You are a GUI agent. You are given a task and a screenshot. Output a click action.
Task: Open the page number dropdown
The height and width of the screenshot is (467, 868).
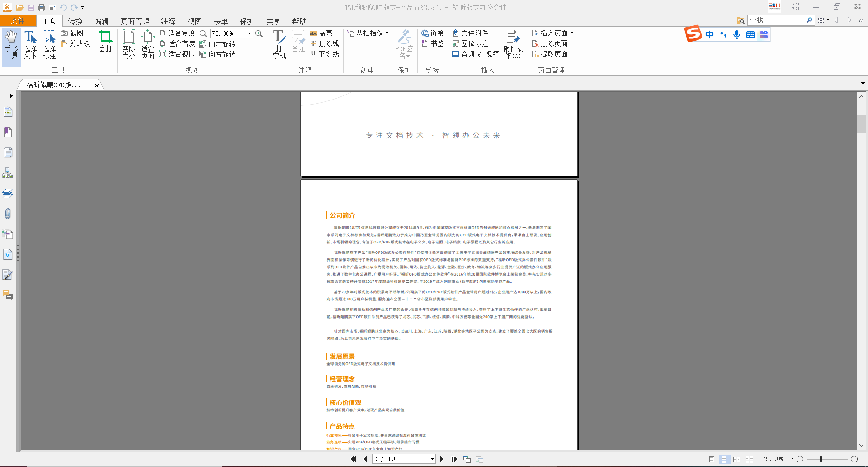coord(432,459)
